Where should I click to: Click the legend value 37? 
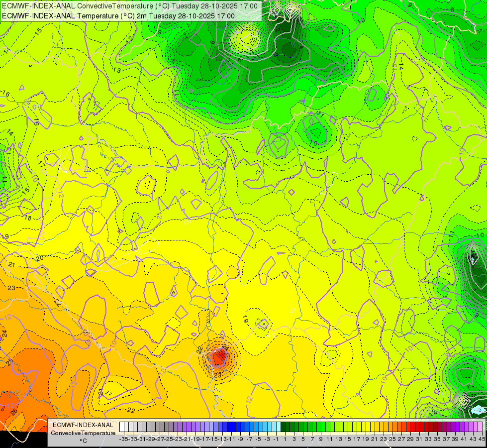pos(446,440)
